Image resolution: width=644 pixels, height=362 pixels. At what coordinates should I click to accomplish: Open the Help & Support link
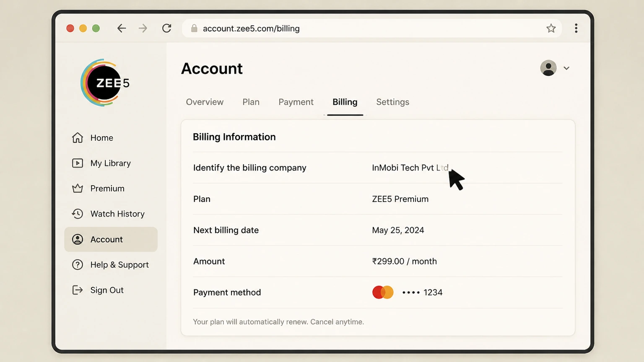119,265
